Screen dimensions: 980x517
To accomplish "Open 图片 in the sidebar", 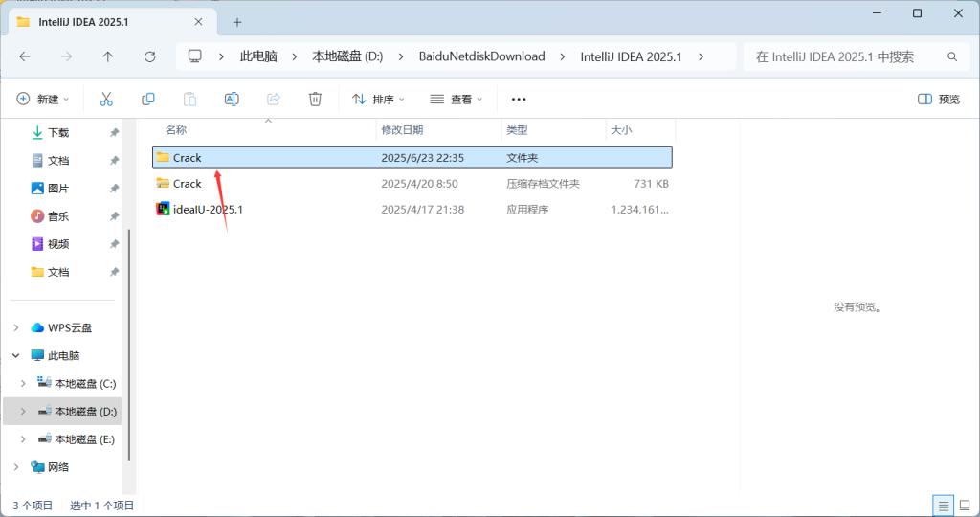I will pyautogui.click(x=58, y=189).
